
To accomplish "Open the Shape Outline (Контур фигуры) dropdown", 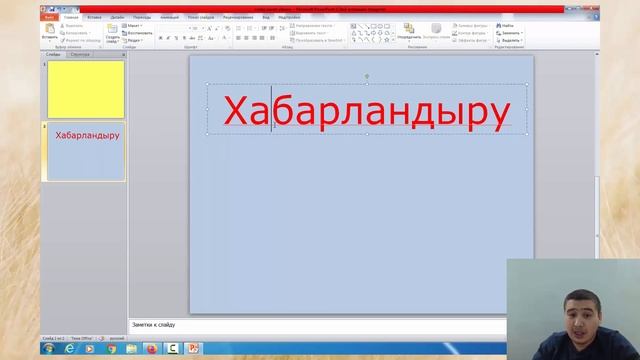I will [x=471, y=33].
